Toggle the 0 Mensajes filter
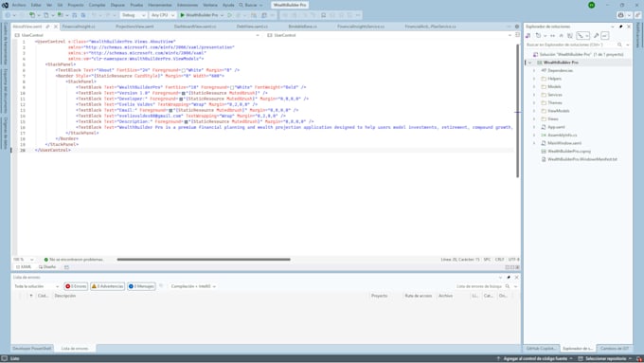 coord(141,286)
